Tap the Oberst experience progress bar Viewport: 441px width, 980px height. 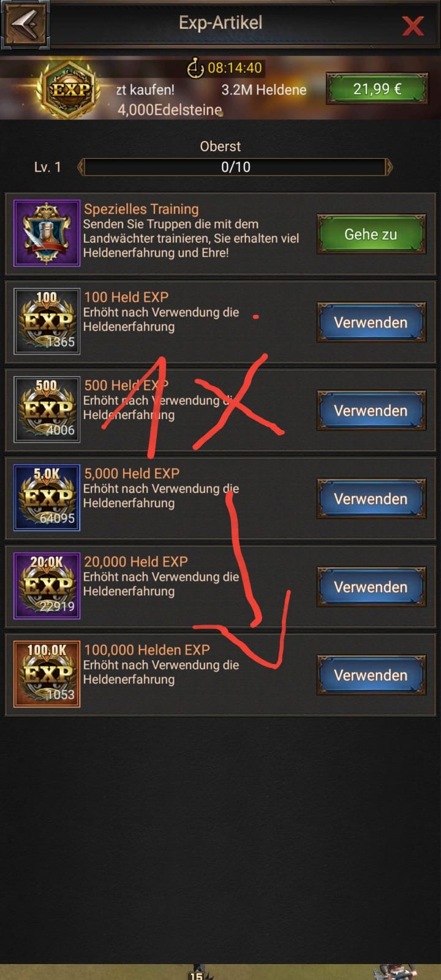point(235,167)
